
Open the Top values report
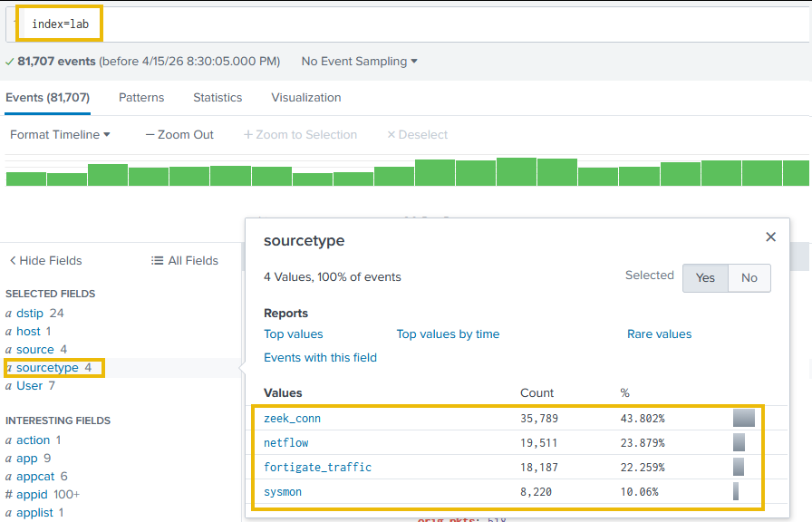294,334
